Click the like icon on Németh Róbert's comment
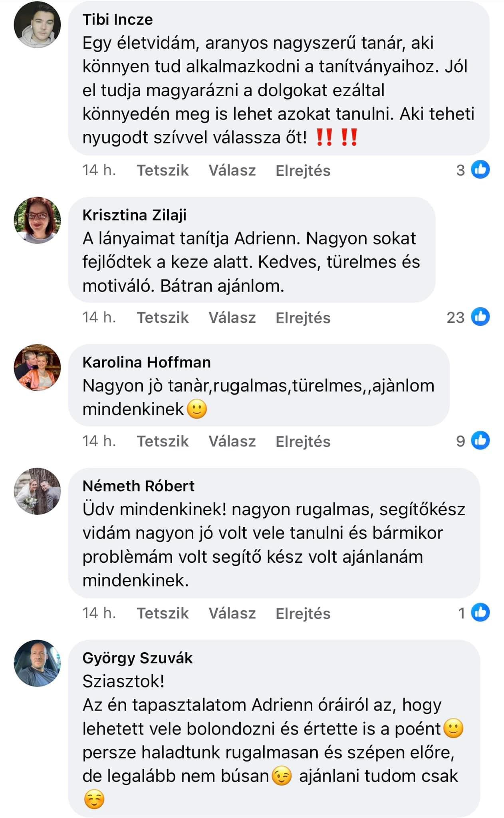The width and height of the screenshot is (504, 818). pos(480,613)
